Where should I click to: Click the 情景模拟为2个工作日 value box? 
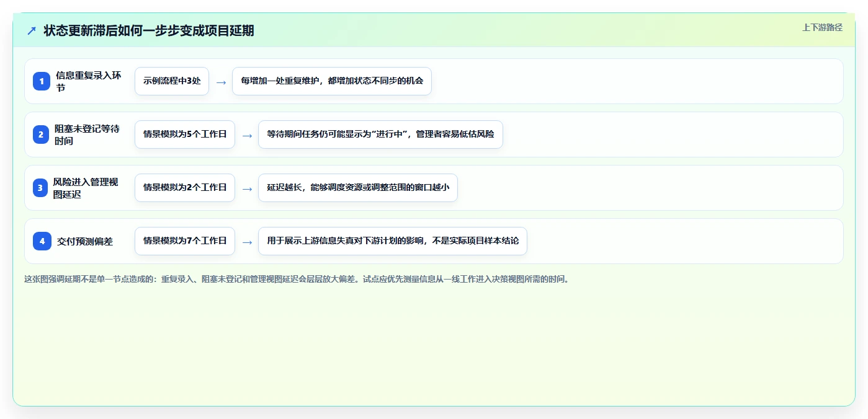tap(185, 188)
